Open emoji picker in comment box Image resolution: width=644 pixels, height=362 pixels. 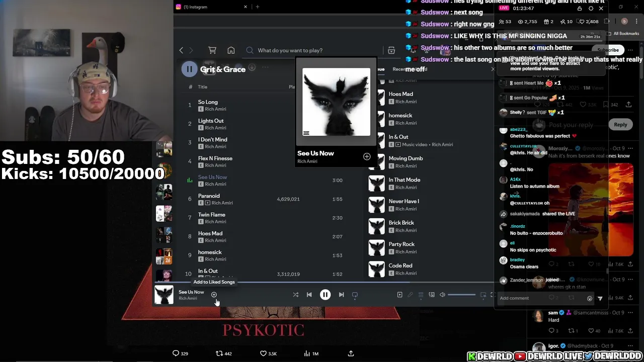tap(590, 298)
